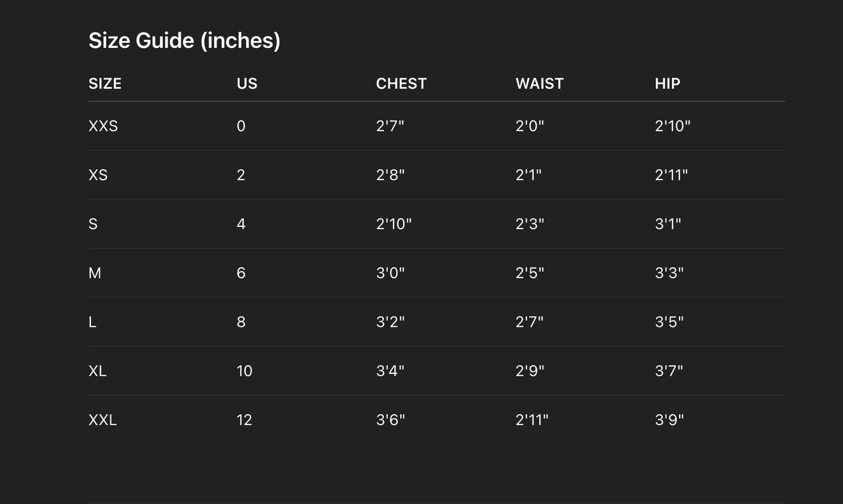This screenshot has width=843, height=504.
Task: Click the S size row label
Action: [x=93, y=224]
